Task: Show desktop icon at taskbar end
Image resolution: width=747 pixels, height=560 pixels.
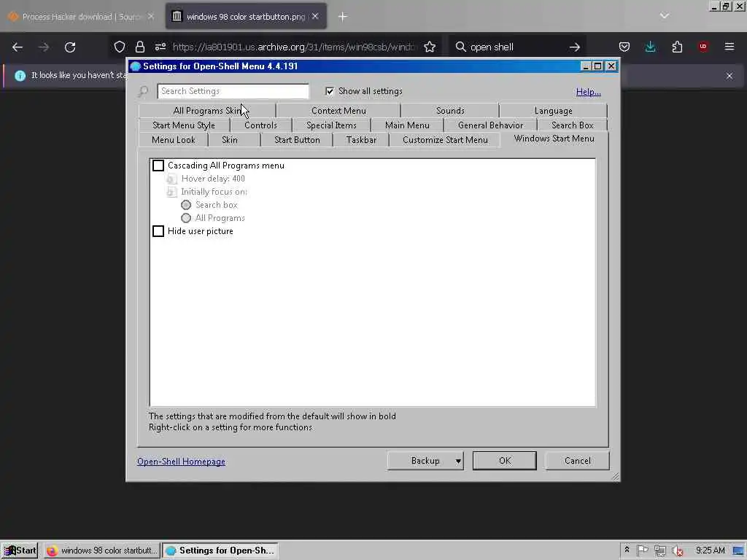Action: click(x=740, y=551)
